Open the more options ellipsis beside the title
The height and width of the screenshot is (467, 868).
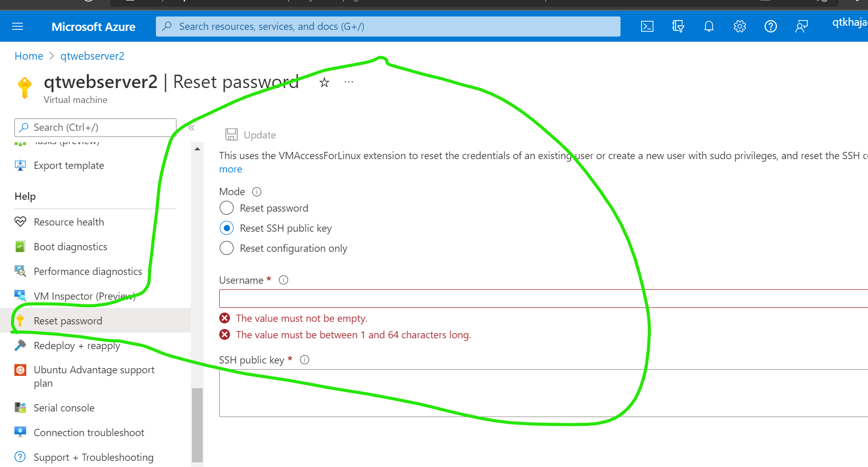coord(349,82)
